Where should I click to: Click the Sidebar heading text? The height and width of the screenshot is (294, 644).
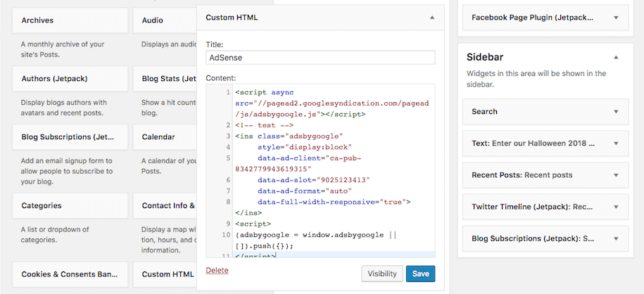485,57
